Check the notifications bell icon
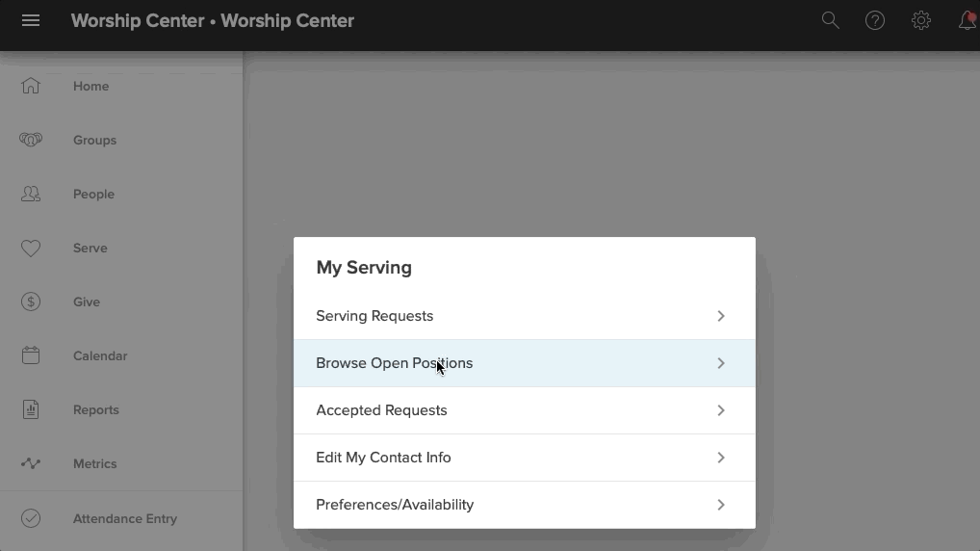Screen dimensions: 980x551 click(x=967, y=20)
